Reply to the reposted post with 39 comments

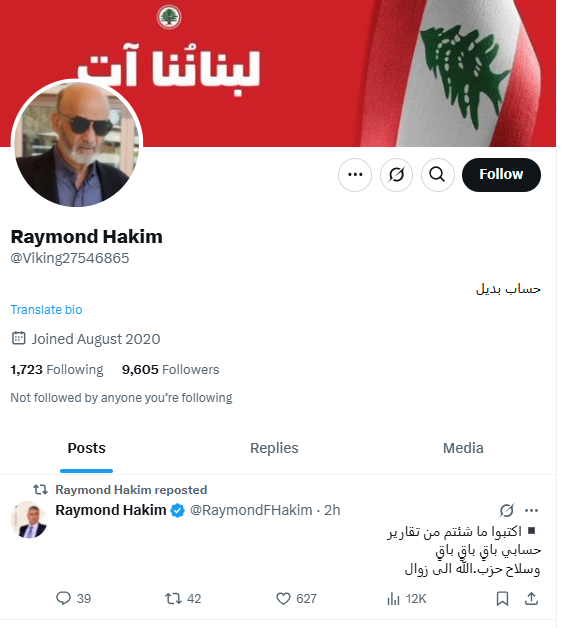73,598
